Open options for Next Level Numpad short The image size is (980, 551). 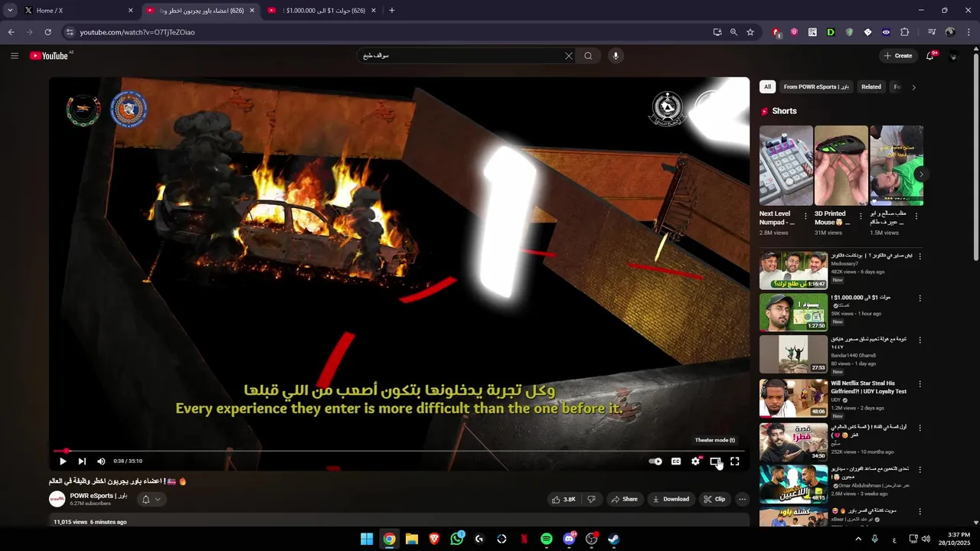click(806, 216)
